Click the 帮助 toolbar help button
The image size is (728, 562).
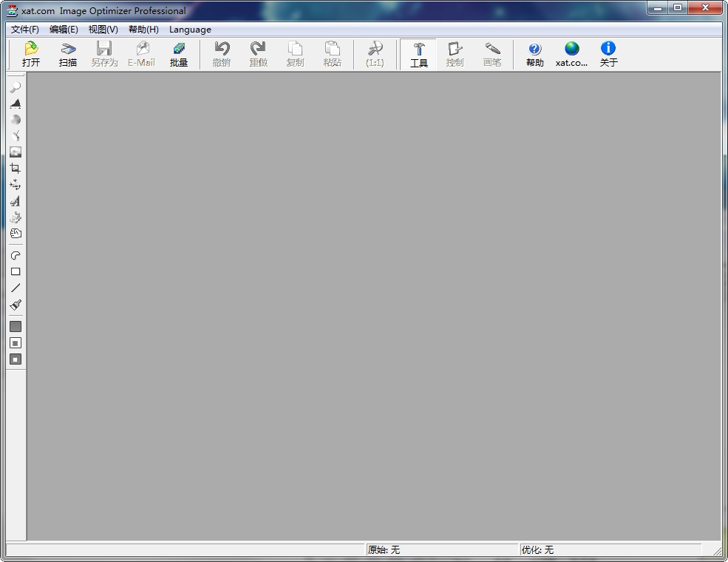click(534, 53)
